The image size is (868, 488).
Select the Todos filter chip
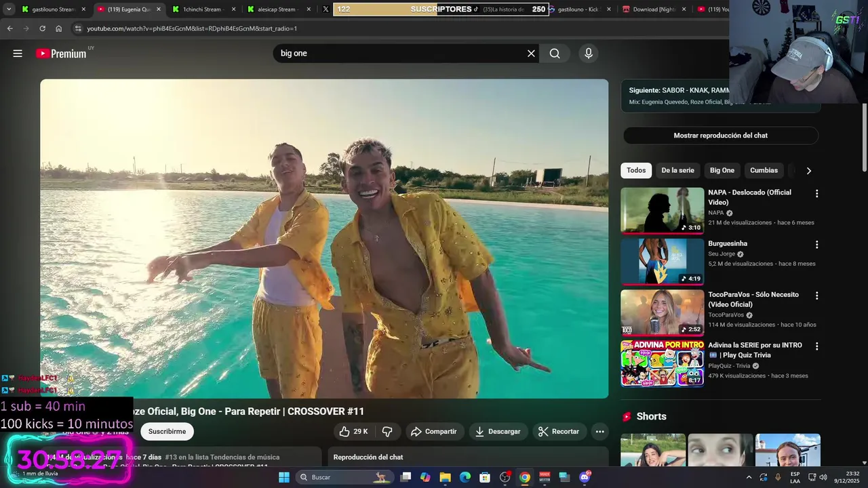pos(636,170)
